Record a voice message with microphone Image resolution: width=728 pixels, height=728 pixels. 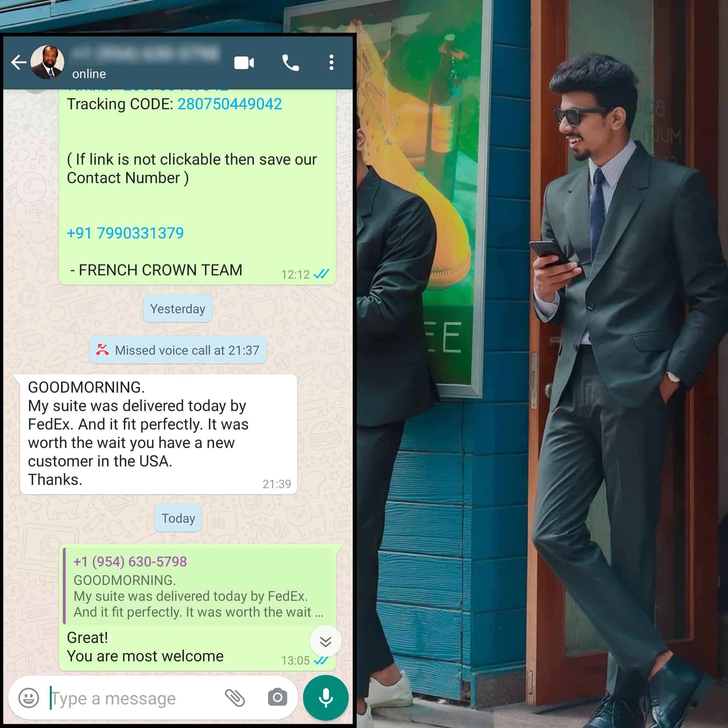(325, 698)
